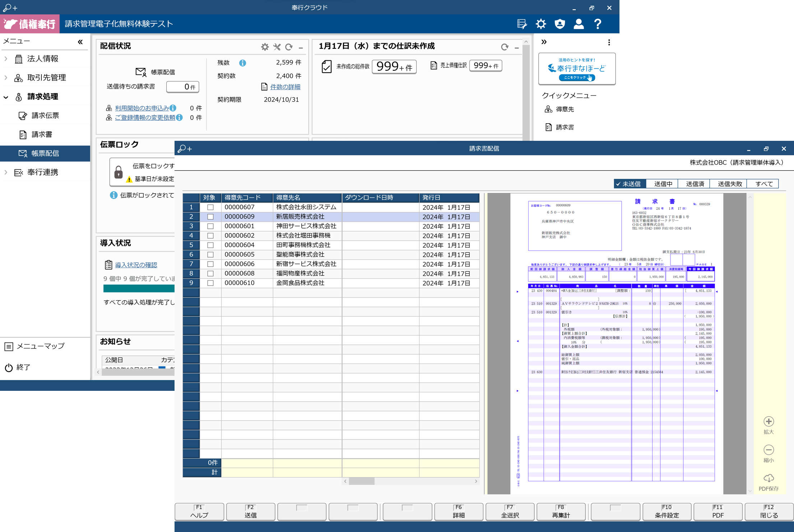Select the checkbox for 金岡食品株式会社 row
The image size is (794, 532).
point(210,283)
